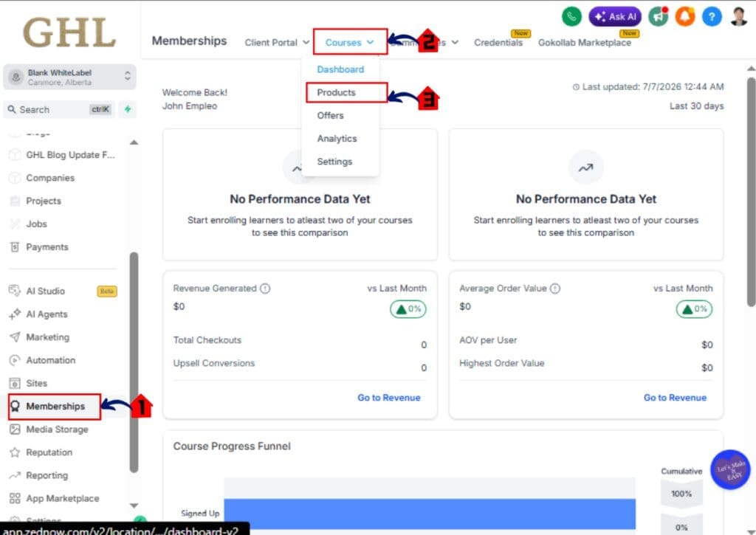
Task: Click the AI Agents sparkle icon
Action: [15, 314]
